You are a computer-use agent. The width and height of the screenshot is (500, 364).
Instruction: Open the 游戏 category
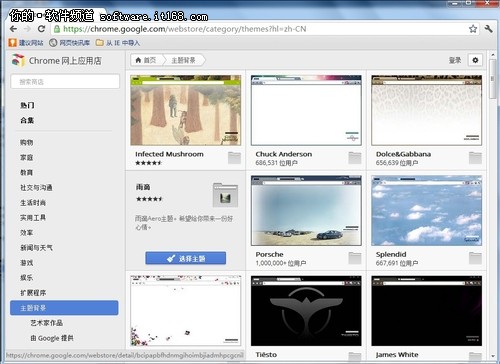click(x=27, y=263)
